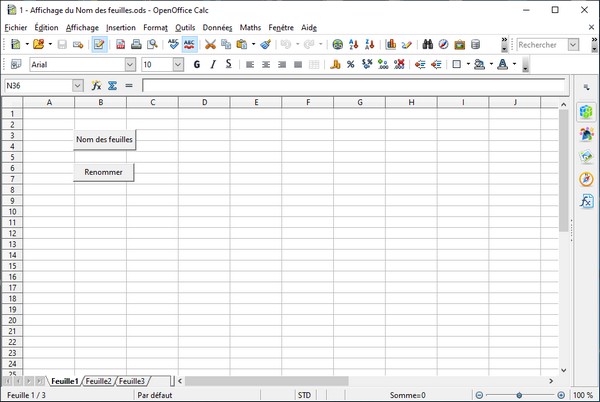Insert a chart using the chart icon
The height and width of the screenshot is (402, 600).
[391, 45]
